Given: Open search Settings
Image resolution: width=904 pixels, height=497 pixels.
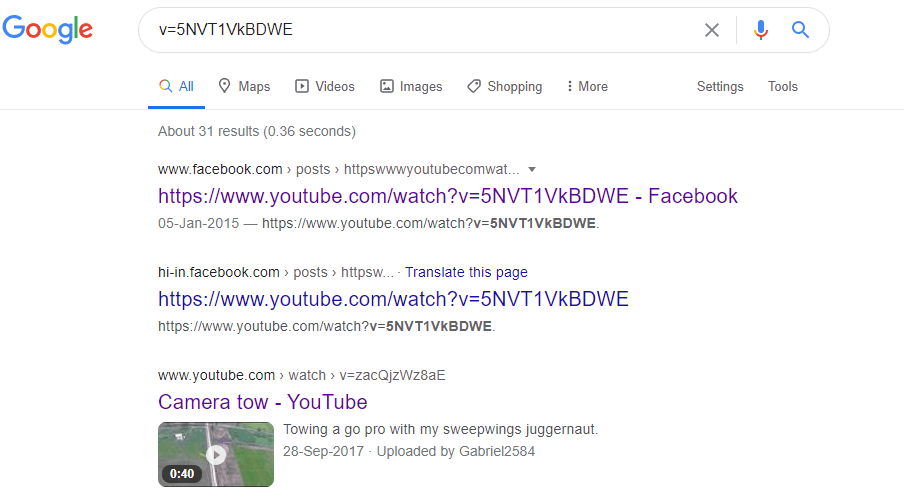Looking at the screenshot, I should [720, 86].
